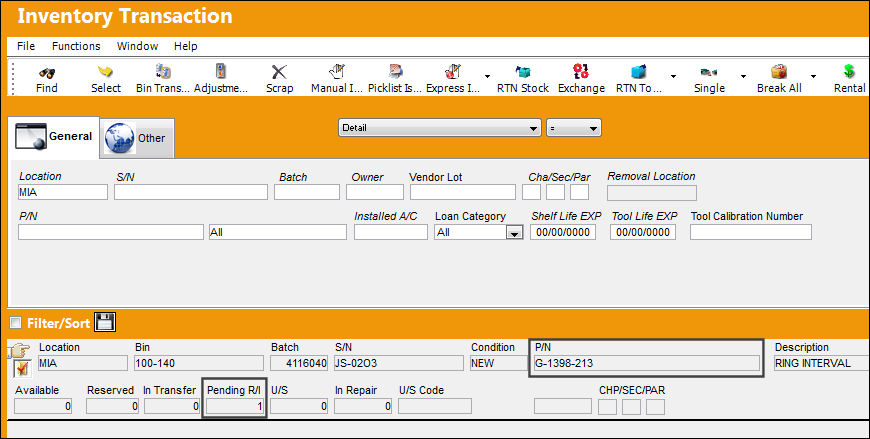The height and width of the screenshot is (439, 870).
Task: Switch to the Other tab
Action: pyautogui.click(x=136, y=138)
